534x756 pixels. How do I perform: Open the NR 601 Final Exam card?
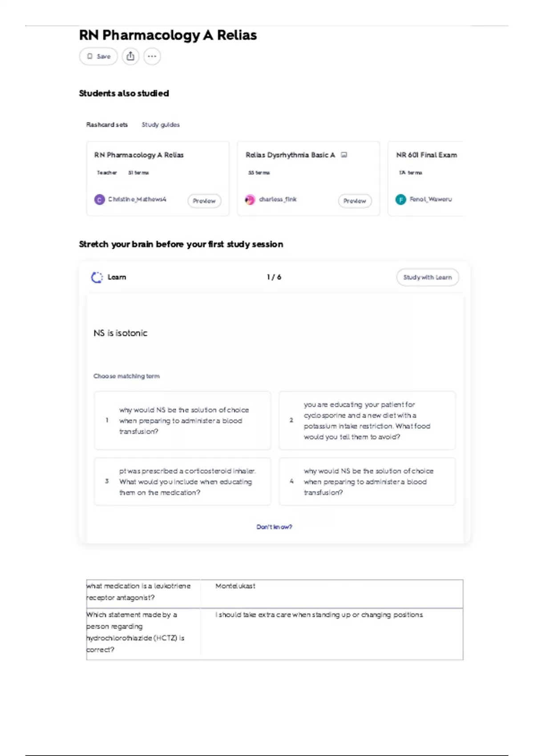point(425,178)
